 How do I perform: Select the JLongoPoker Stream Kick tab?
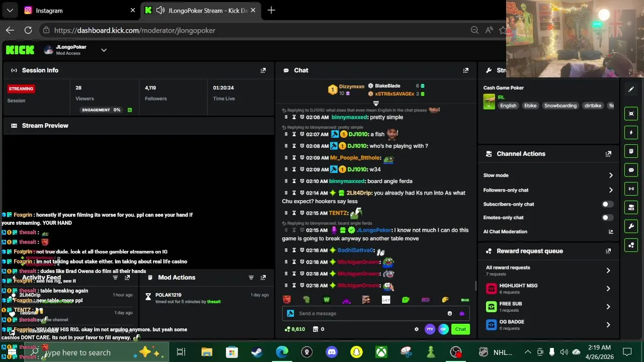(x=201, y=10)
